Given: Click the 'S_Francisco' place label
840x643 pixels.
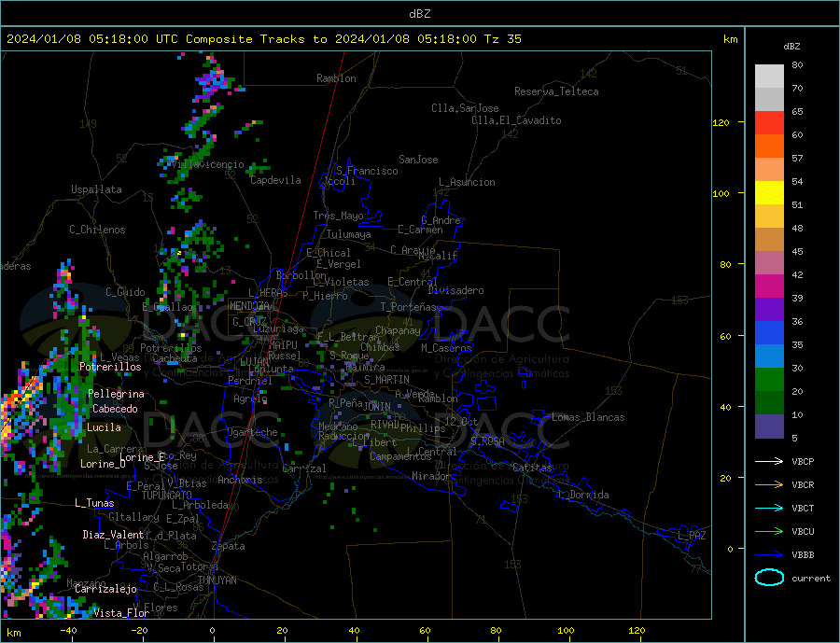Looking at the screenshot, I should point(367,171).
